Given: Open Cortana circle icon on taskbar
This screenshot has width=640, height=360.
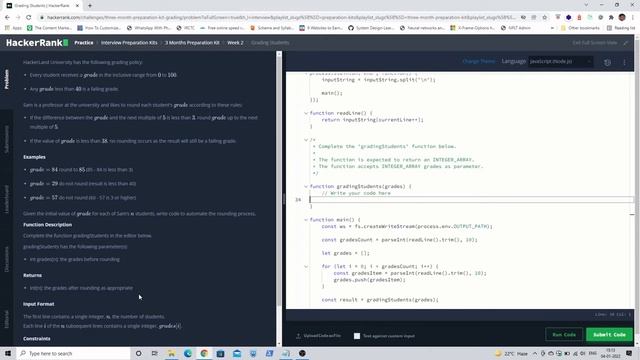Looking at the screenshot, I should click(x=138, y=353).
